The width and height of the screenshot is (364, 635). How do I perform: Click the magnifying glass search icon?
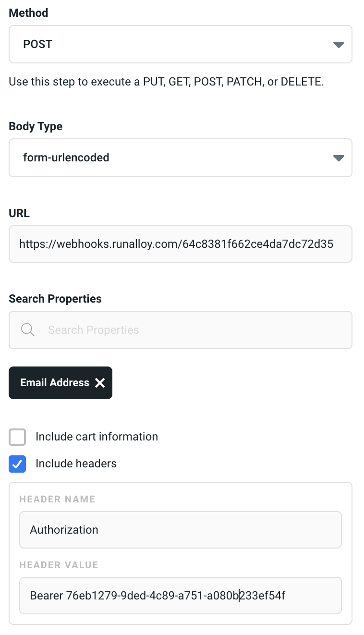[28, 330]
